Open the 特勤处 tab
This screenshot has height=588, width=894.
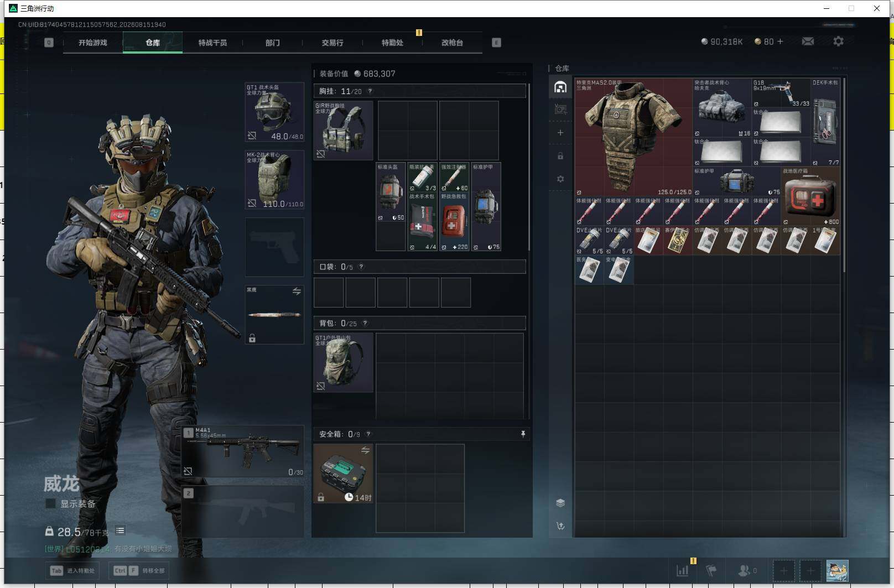tap(392, 43)
